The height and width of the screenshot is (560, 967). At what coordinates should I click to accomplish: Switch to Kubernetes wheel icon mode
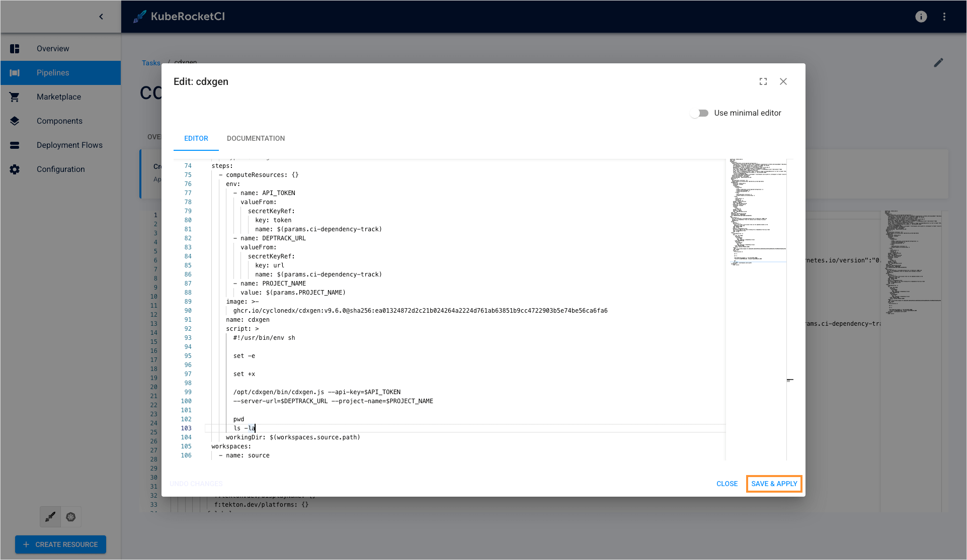[71, 517]
